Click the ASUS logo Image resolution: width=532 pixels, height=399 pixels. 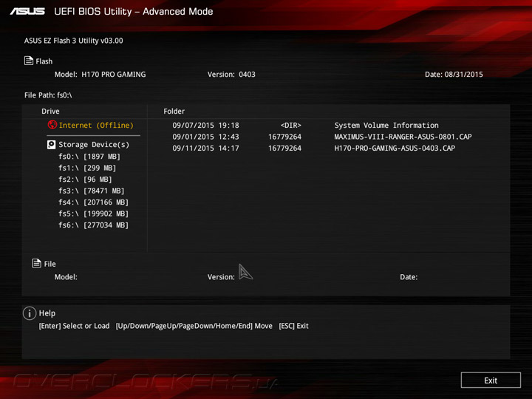point(27,11)
